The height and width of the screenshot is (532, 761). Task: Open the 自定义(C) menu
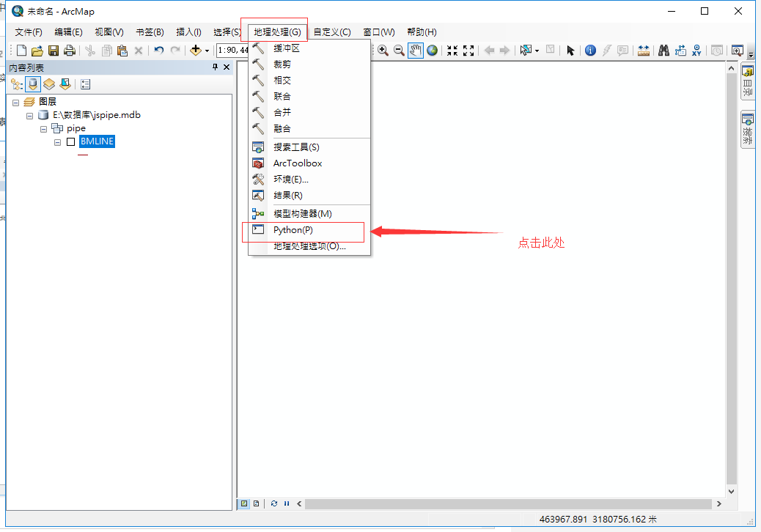[x=332, y=32]
